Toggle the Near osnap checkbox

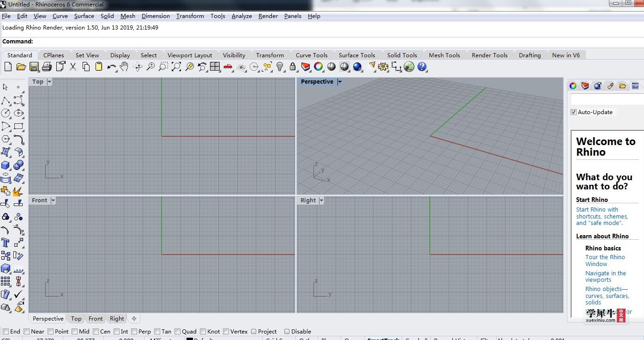coord(27,331)
